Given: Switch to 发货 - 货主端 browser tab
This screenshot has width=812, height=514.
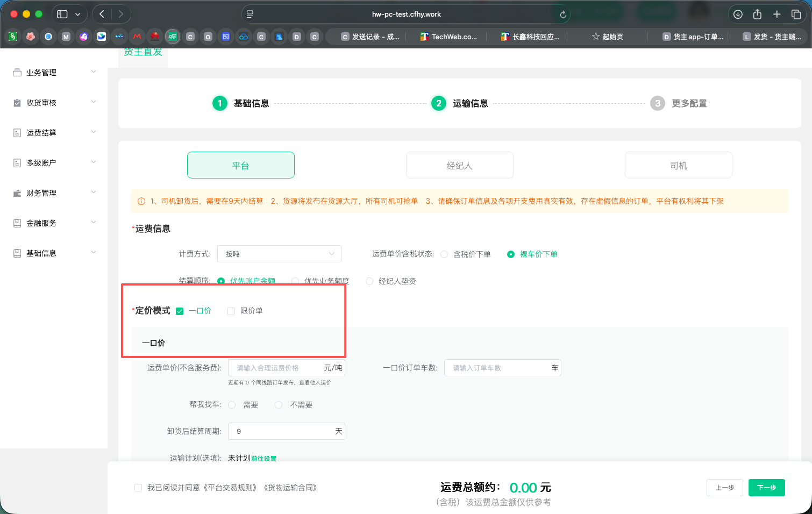Looking at the screenshot, I should (x=772, y=37).
